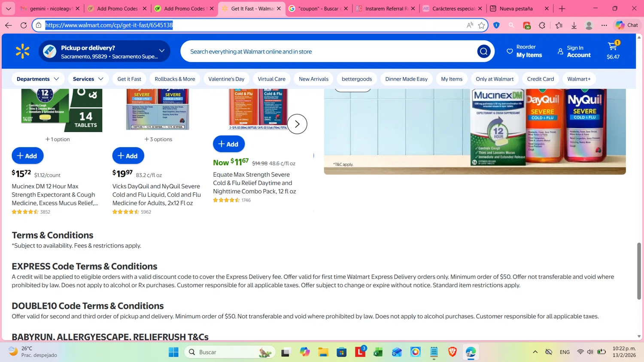The height and width of the screenshot is (362, 644).
Task: Show next products in carousel
Action: (297, 124)
